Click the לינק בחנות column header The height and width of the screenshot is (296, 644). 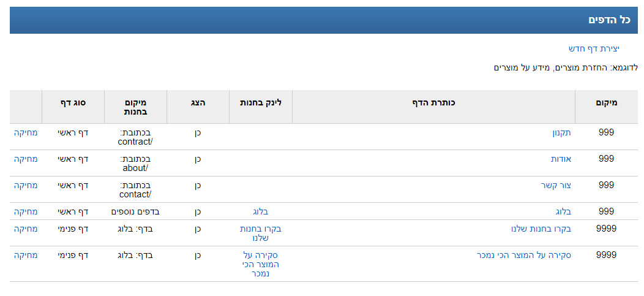point(261,102)
